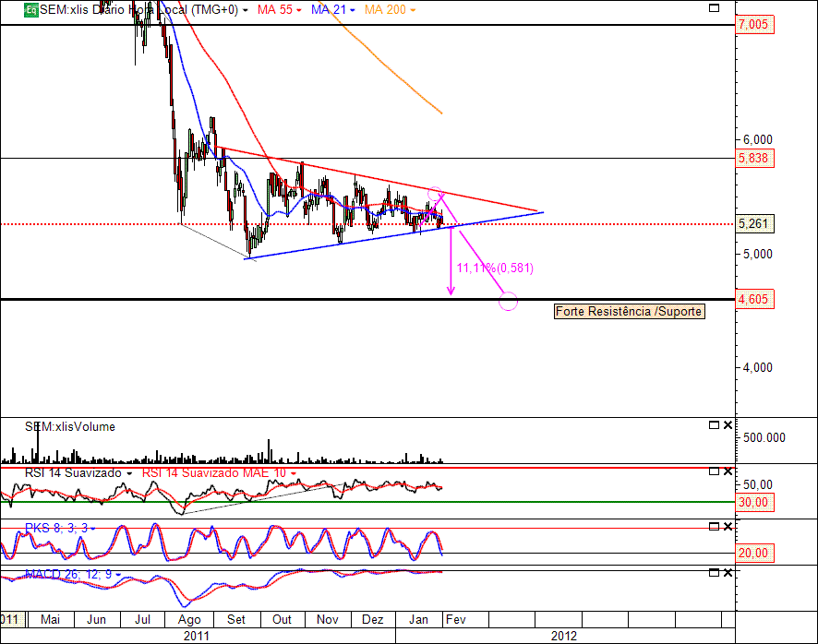Viewport: 818px width, 644px height.
Task: Open the PKS 8, 3, 3 dropdown
Action: click(93, 528)
